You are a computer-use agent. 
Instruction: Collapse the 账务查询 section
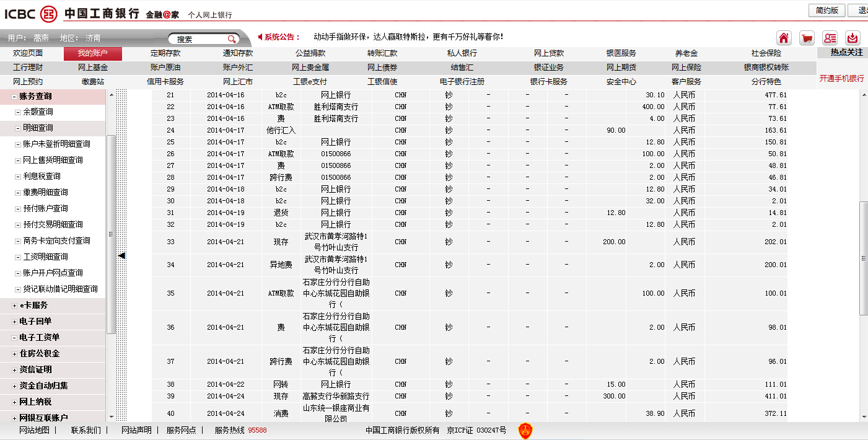coord(14,97)
